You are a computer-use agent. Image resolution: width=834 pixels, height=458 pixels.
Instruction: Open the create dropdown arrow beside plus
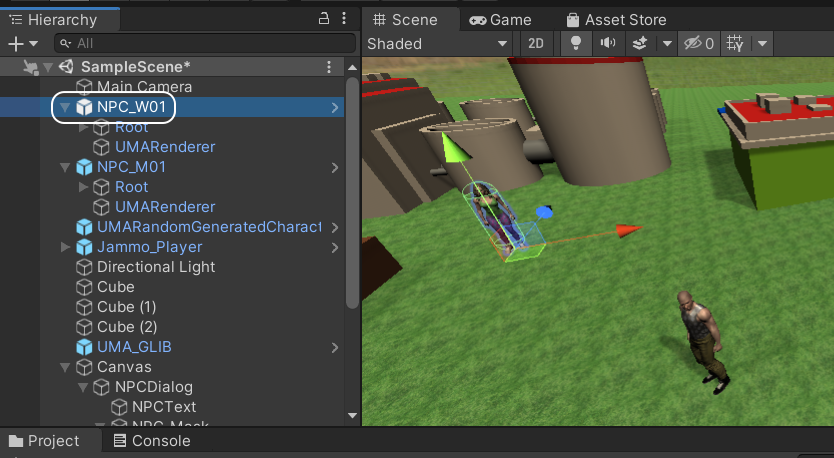click(34, 44)
